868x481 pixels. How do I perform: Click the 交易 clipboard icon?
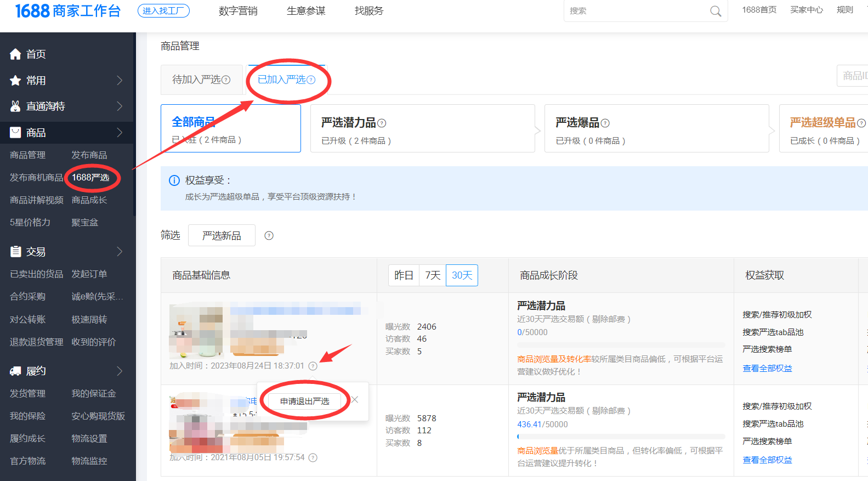[x=15, y=251]
